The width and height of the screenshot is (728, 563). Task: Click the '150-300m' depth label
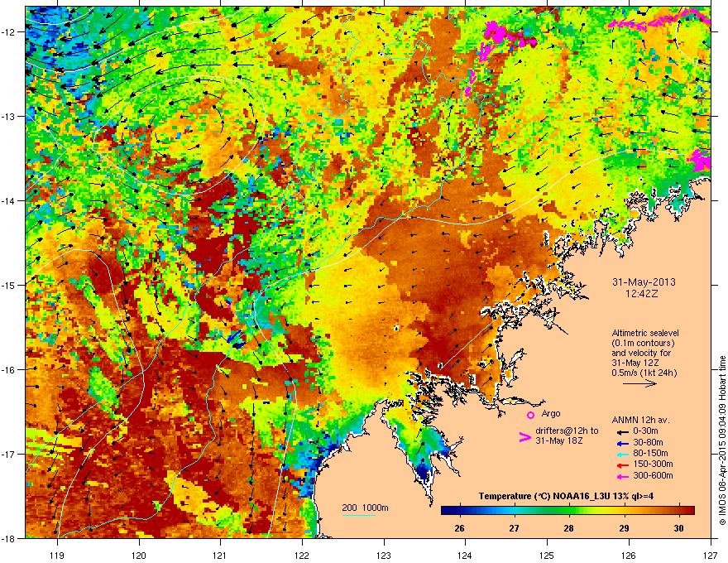pyautogui.click(x=653, y=464)
